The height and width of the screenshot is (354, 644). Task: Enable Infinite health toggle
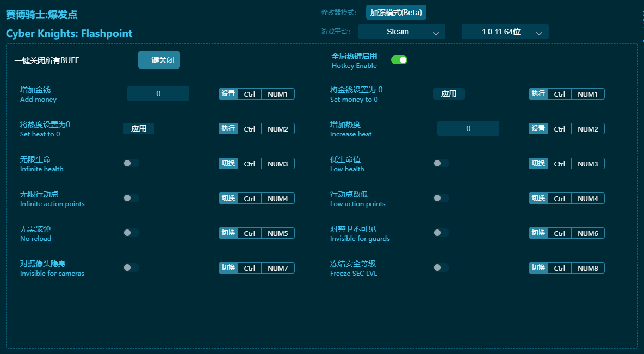coord(131,163)
